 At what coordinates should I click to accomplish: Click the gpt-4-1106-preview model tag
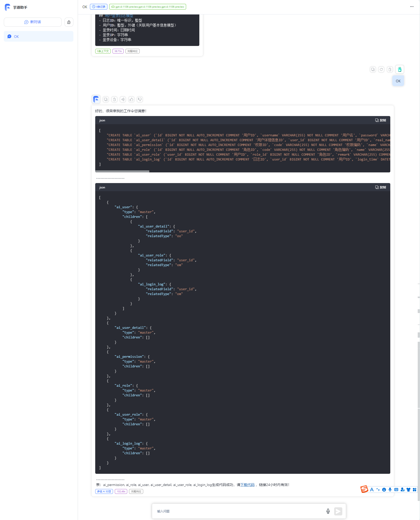148,7
